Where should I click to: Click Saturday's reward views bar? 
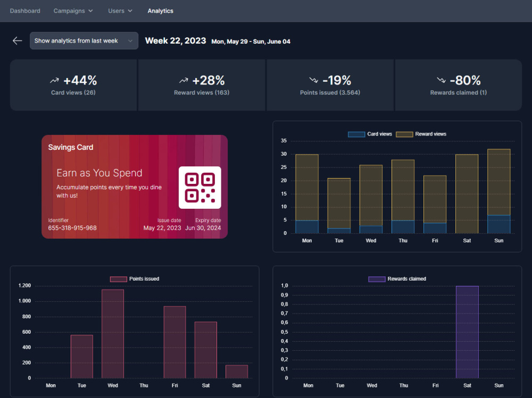(467, 194)
